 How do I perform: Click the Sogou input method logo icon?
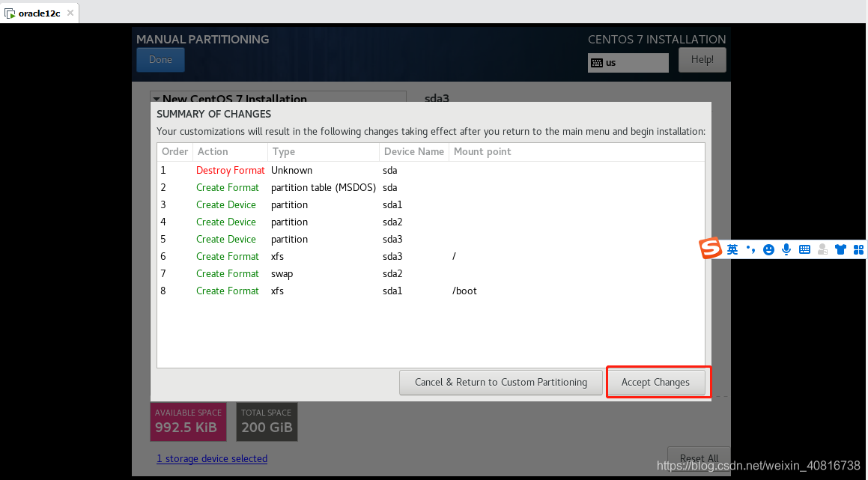(x=710, y=249)
